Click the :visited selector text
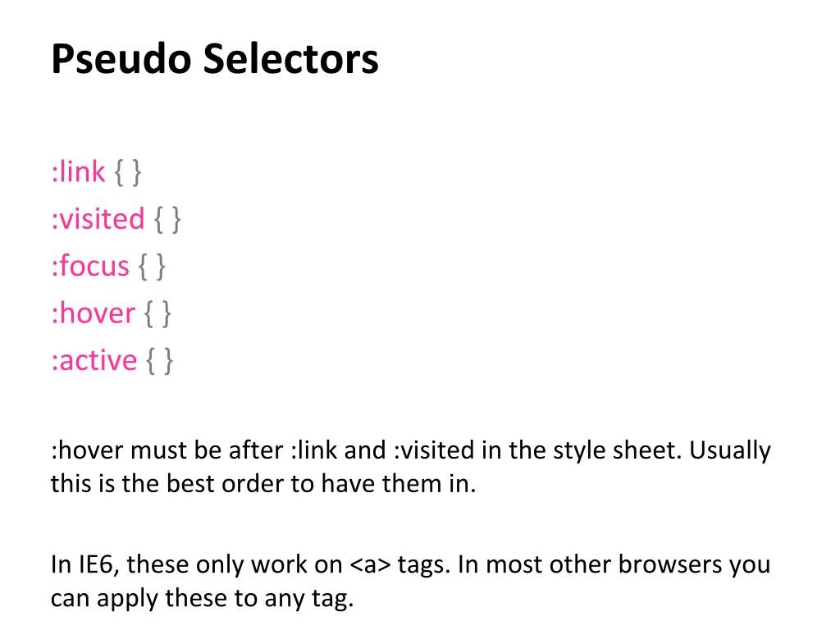 98,219
